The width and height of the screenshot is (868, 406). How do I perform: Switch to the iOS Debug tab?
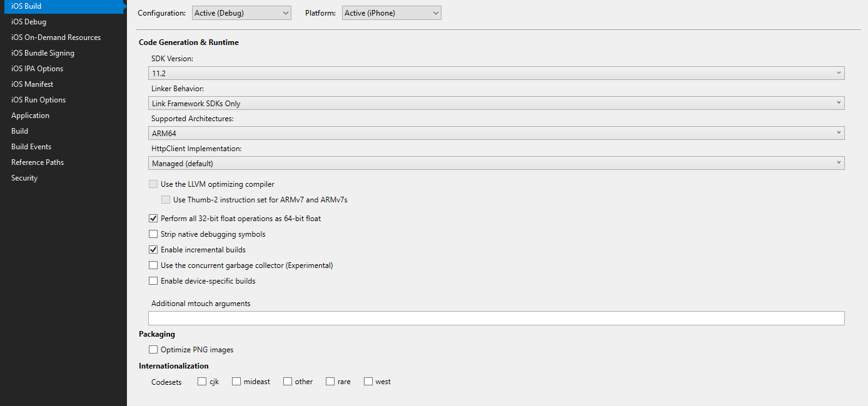[29, 22]
